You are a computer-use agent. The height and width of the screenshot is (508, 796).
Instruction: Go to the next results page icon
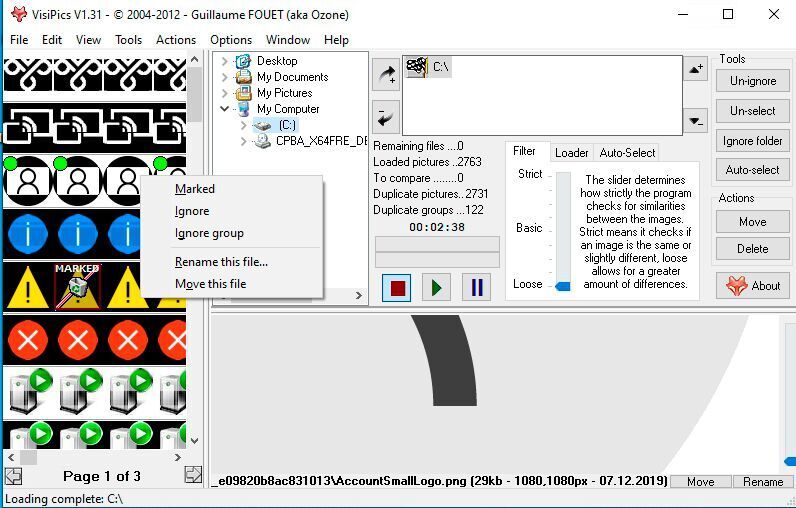pos(193,475)
